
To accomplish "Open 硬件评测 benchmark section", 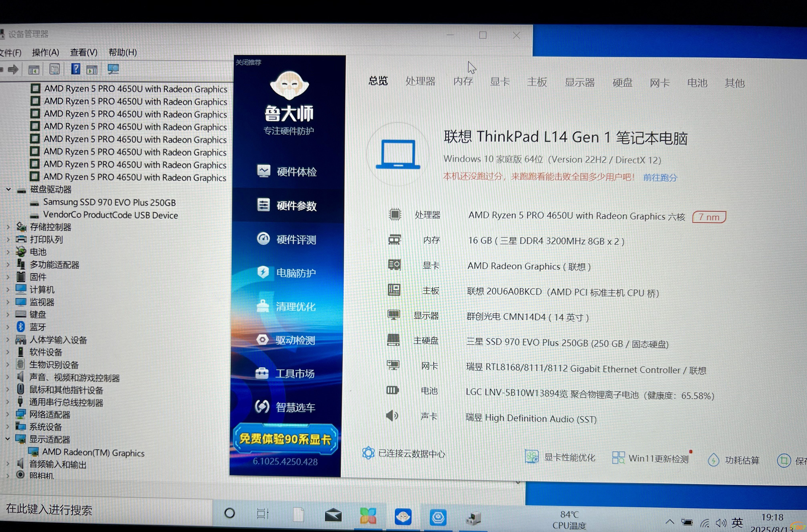I will [287, 240].
